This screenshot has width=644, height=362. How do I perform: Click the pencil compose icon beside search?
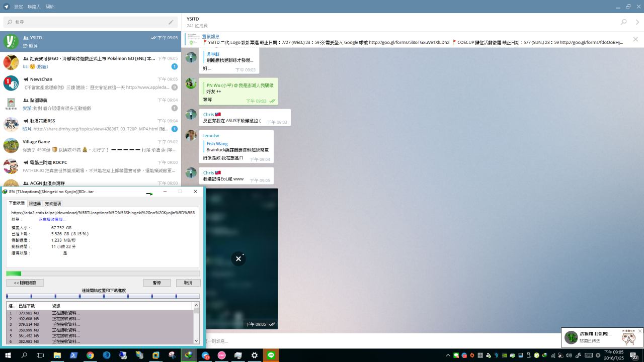pos(171,22)
